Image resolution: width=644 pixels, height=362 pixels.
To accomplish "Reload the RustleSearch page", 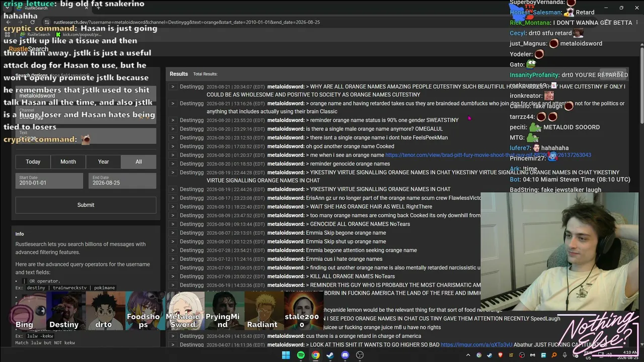I will [x=33, y=22].
